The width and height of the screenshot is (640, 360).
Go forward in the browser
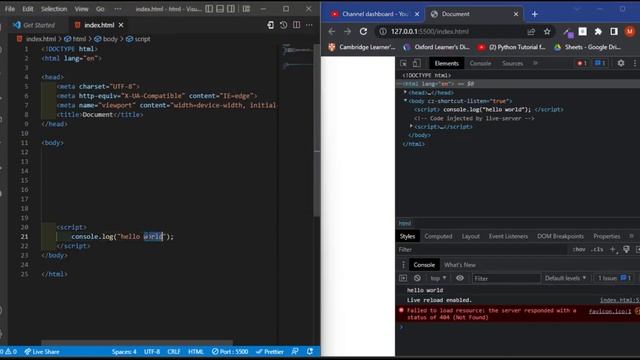point(347,31)
